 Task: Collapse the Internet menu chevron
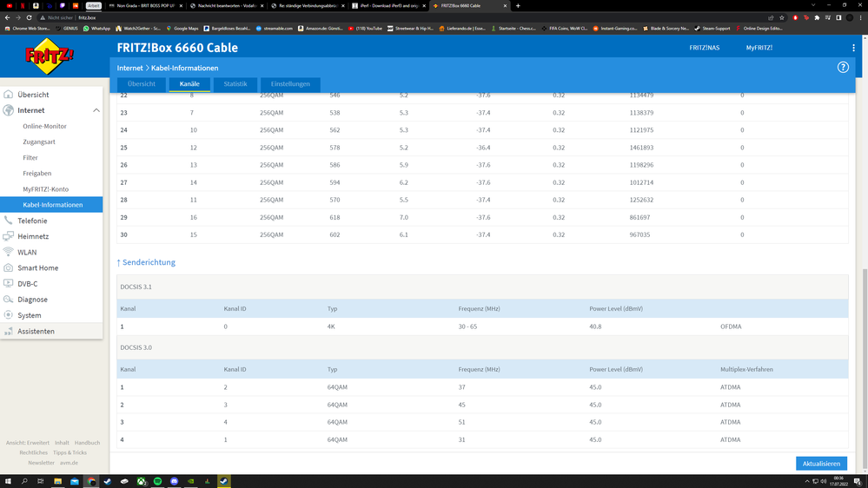point(96,110)
